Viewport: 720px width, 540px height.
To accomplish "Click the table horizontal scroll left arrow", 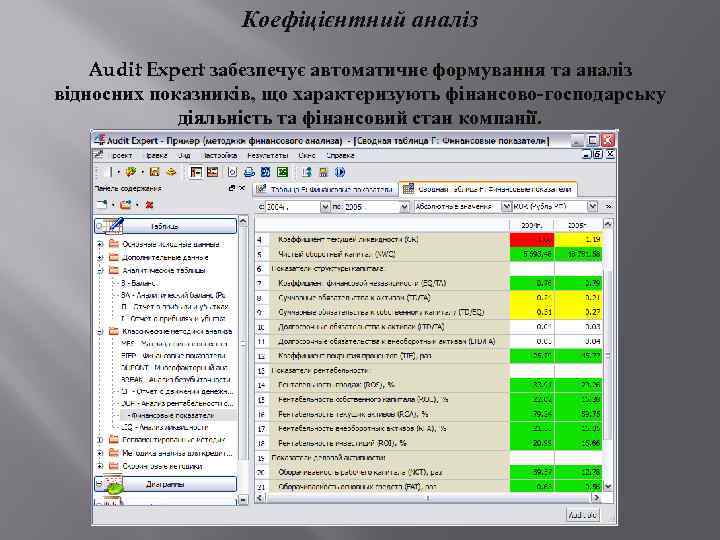I will click(x=260, y=497).
